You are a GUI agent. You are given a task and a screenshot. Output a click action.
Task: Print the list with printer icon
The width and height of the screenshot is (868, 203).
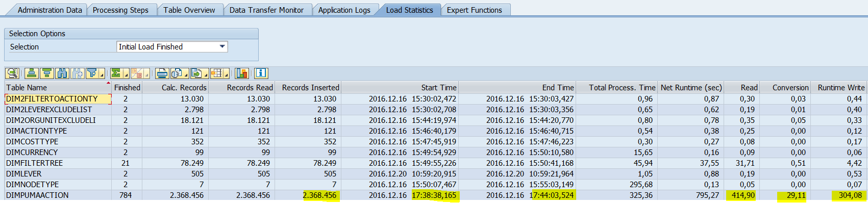click(162, 73)
